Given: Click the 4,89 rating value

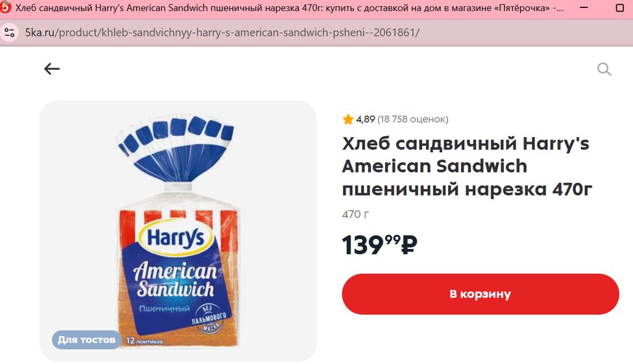Looking at the screenshot, I should pos(365,119).
